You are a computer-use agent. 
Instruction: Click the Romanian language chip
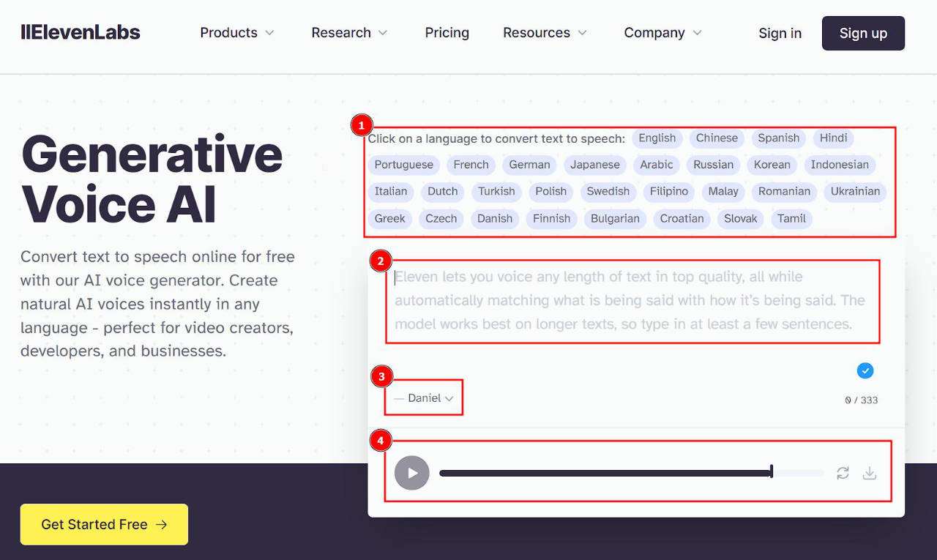tap(784, 192)
